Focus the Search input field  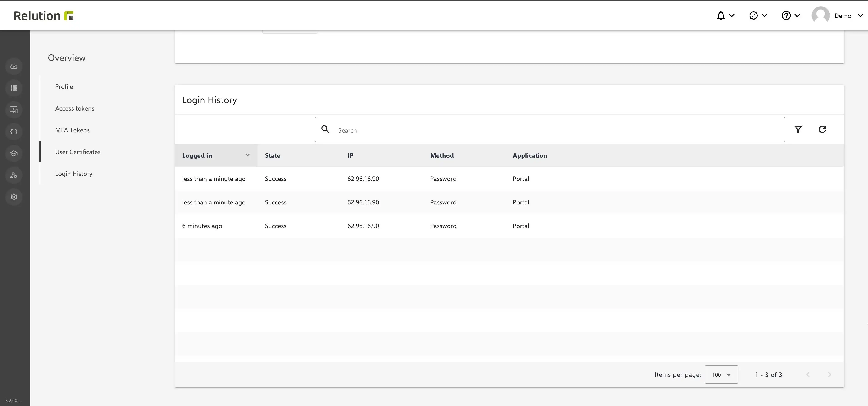coord(550,129)
